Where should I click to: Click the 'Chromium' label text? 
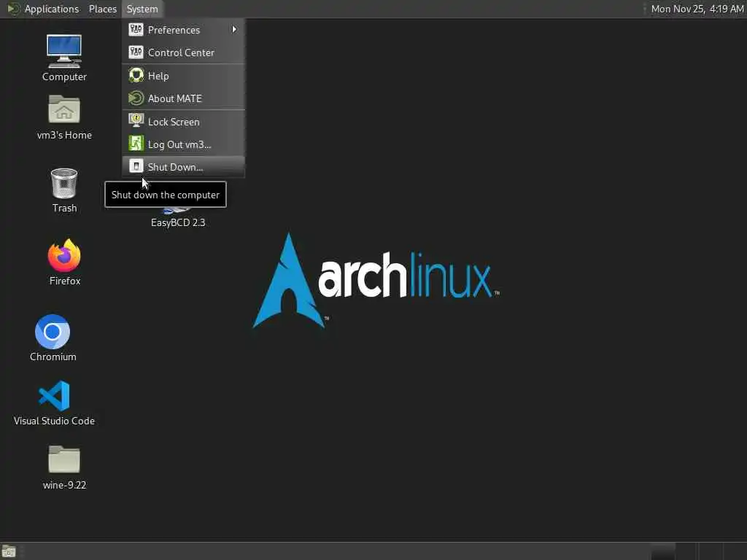click(53, 356)
